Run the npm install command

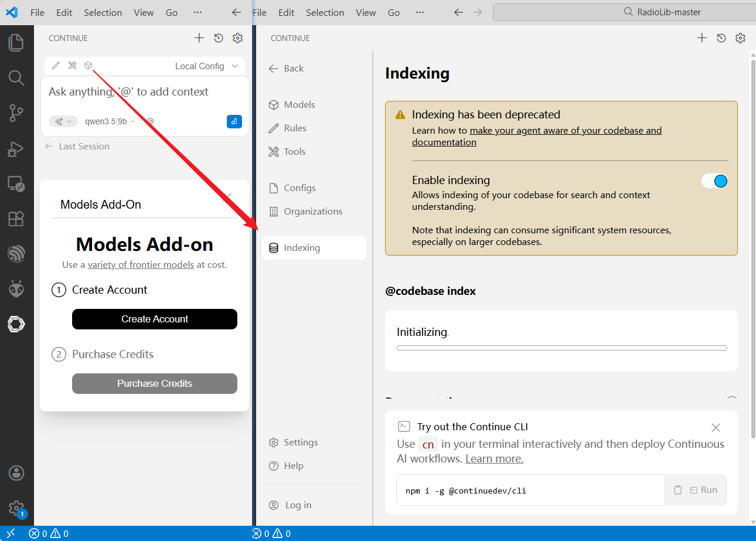[x=703, y=490]
